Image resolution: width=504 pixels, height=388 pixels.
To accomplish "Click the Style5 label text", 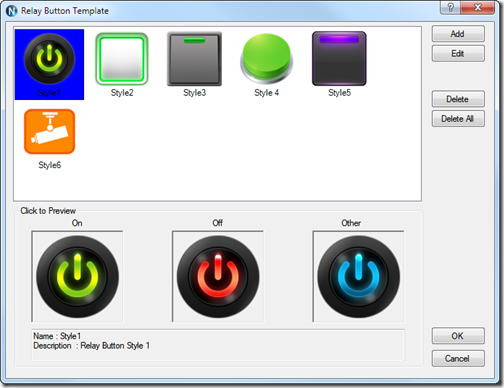I will click(339, 93).
